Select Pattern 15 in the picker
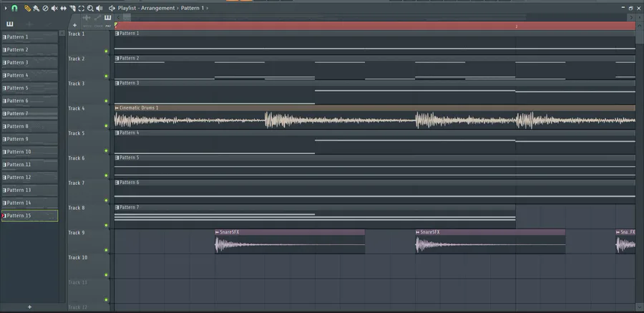The height and width of the screenshot is (313, 644). [x=29, y=216]
